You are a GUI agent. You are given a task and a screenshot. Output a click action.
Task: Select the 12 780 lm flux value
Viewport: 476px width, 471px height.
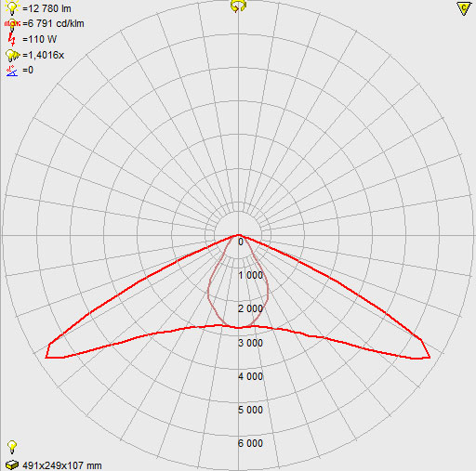pos(46,8)
